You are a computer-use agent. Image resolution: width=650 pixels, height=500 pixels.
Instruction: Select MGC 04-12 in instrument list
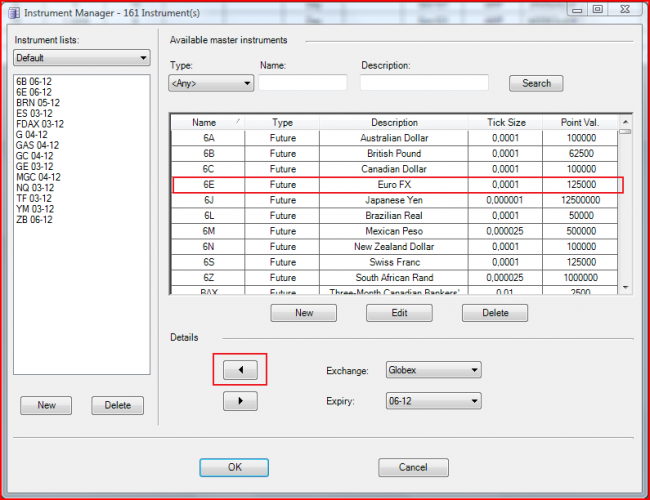[x=38, y=177]
